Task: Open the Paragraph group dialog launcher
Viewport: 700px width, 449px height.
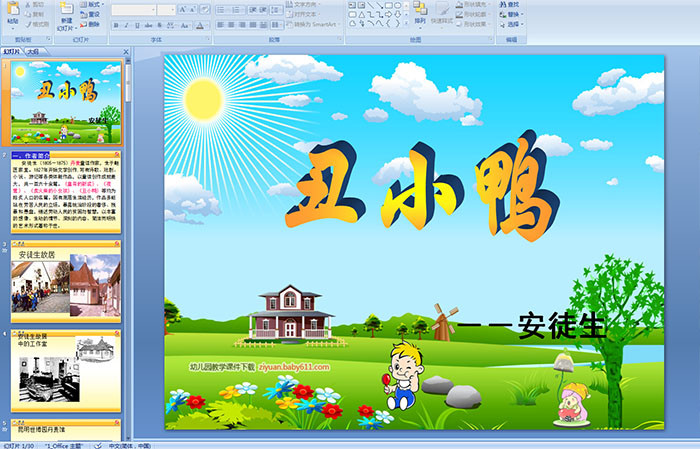Action: coord(340,40)
